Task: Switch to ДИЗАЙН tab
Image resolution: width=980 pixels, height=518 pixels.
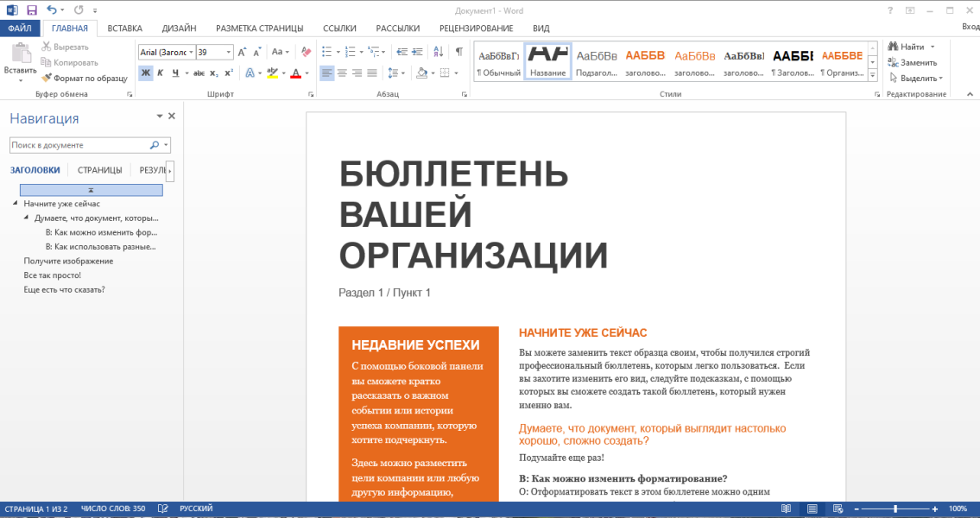Action: click(179, 28)
